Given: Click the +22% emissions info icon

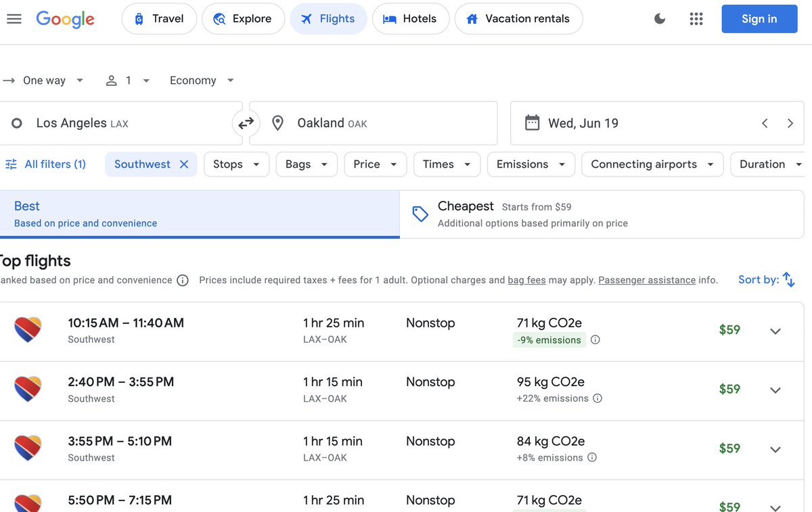Looking at the screenshot, I should (x=597, y=398).
